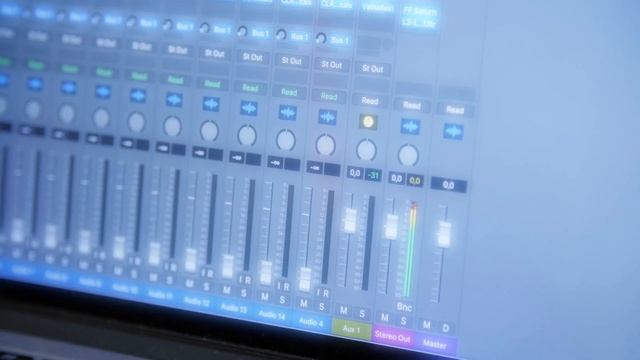640x360 pixels.
Task: Click the Audio 12 channel waveform icon
Action: point(211,104)
